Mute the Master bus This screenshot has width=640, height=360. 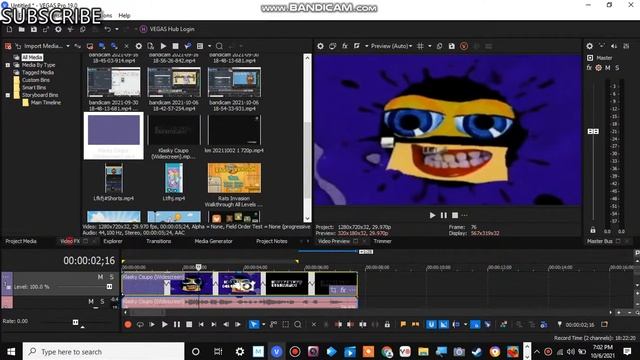point(608,68)
